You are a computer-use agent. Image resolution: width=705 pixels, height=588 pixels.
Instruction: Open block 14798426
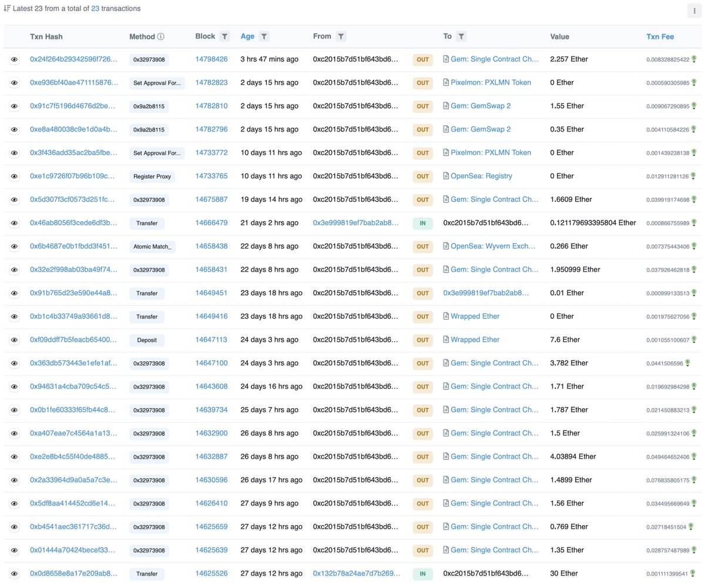(x=211, y=59)
